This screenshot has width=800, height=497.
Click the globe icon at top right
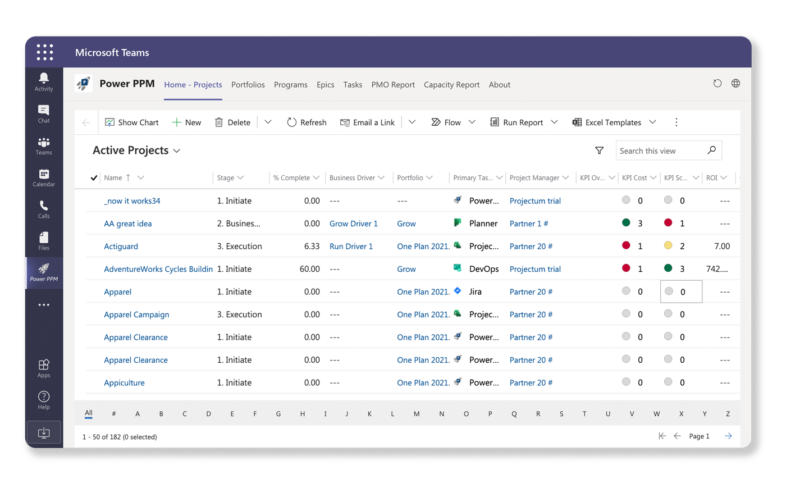[736, 83]
